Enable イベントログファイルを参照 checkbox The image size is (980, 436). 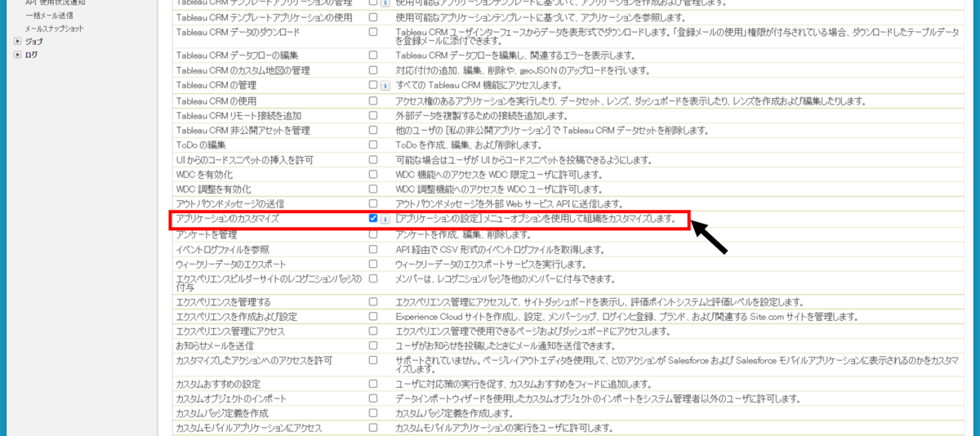(373, 249)
